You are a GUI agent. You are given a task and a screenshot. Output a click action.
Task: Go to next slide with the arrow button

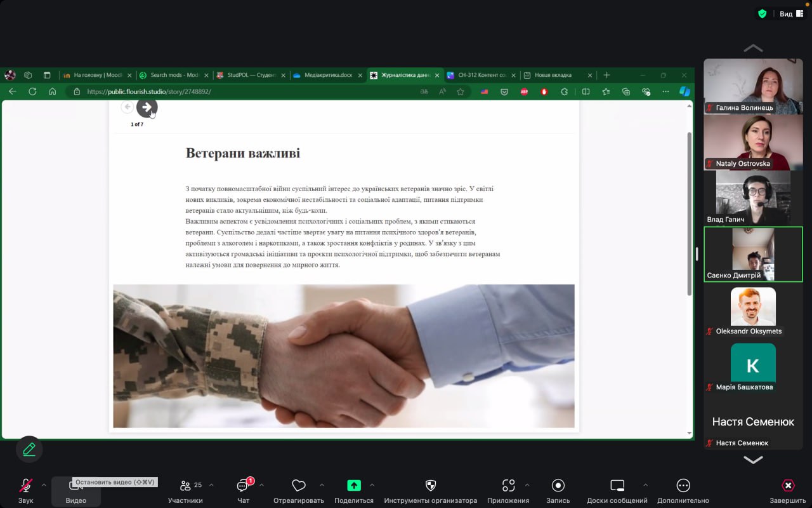click(147, 107)
